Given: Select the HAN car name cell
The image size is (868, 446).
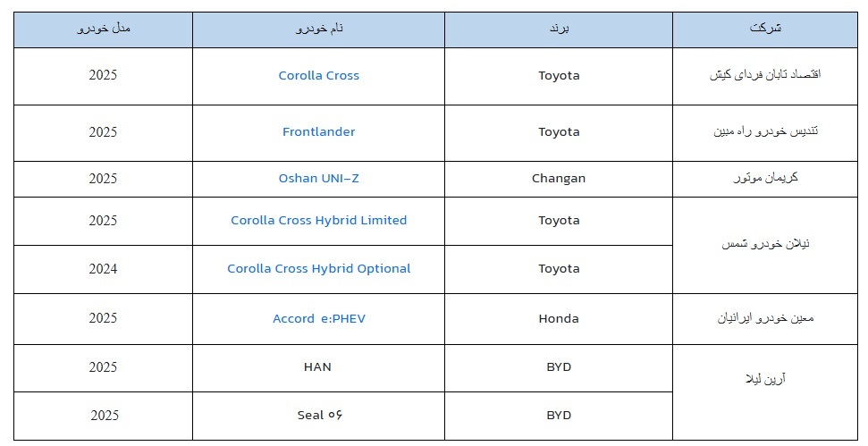Looking at the screenshot, I should (x=318, y=367).
